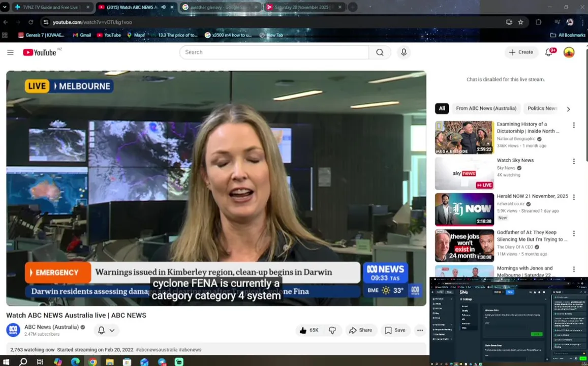Save video to playlist with Save
Screen dimensions: 588x366
395,330
